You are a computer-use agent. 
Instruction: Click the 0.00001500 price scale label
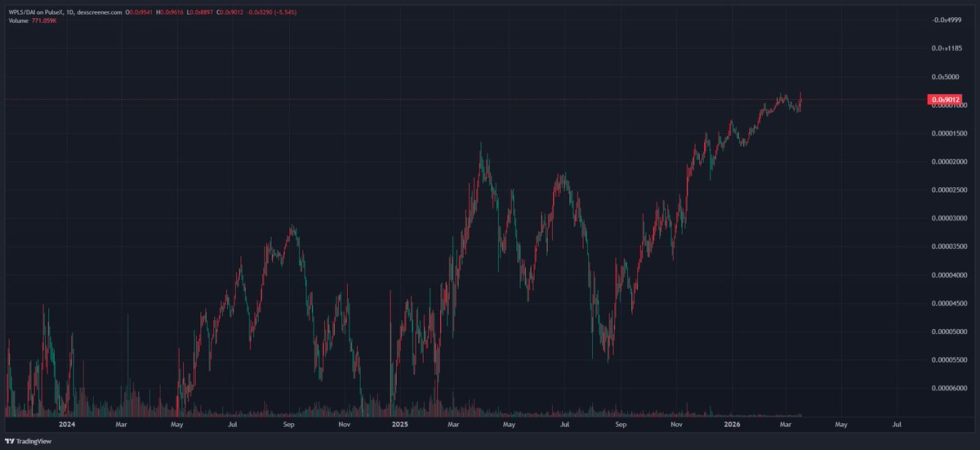click(x=951, y=133)
